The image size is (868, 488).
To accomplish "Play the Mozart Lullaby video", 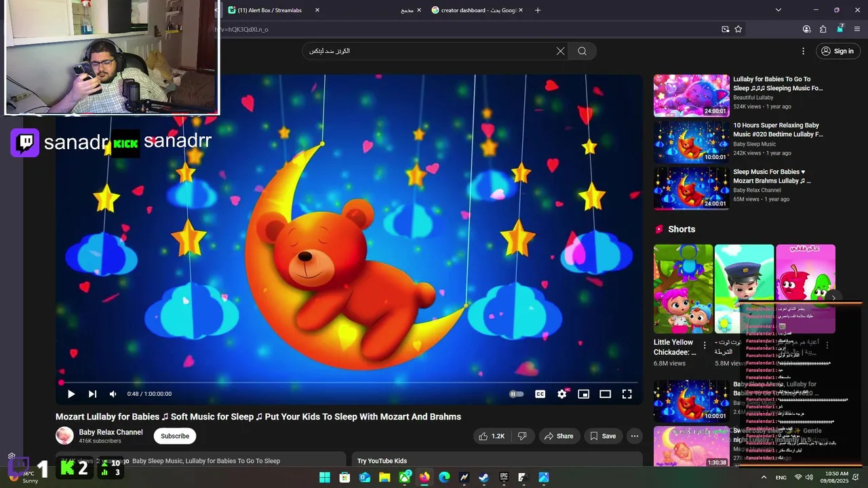I will pos(71,394).
